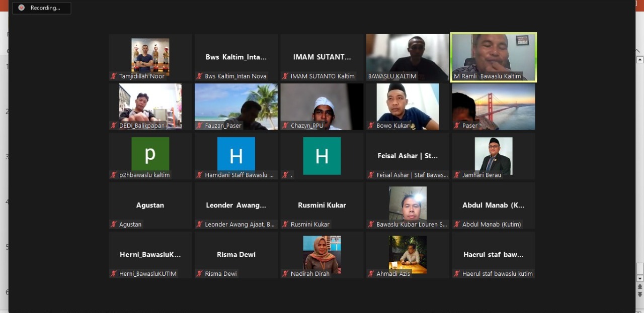This screenshot has width=644, height=313.
Task: Click muted mic icon of Bws Kaltim_Intan Nova
Action: [200, 76]
